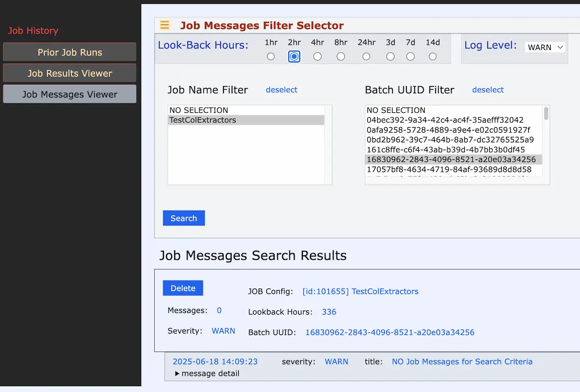Click Batch UUID link in search results

pyautogui.click(x=390, y=333)
